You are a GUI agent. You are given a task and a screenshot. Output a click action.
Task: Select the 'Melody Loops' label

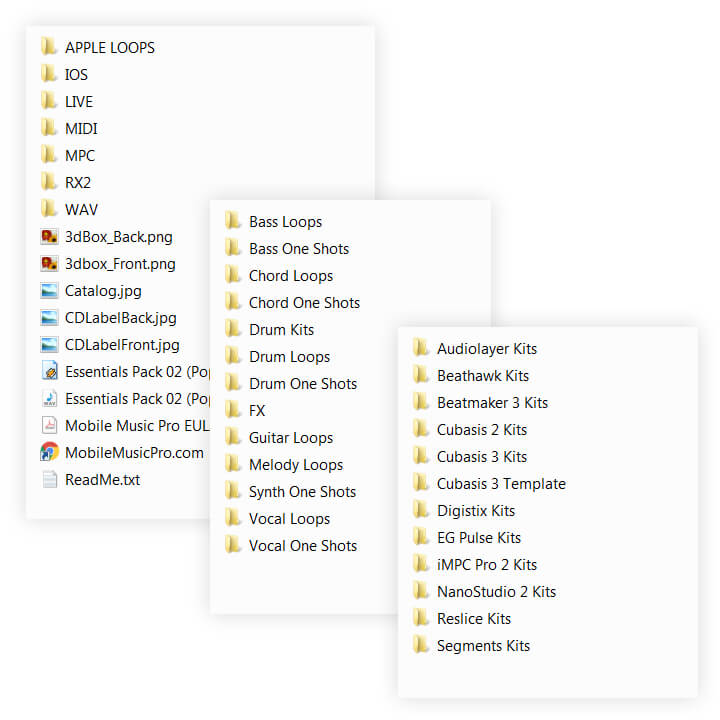(296, 465)
